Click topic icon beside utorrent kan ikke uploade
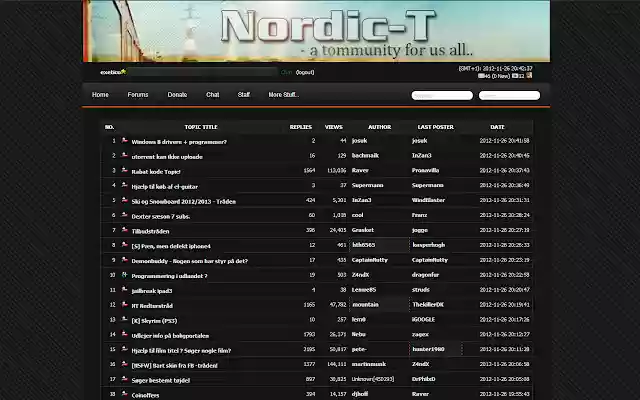The width and height of the screenshot is (640, 400). (x=124, y=156)
